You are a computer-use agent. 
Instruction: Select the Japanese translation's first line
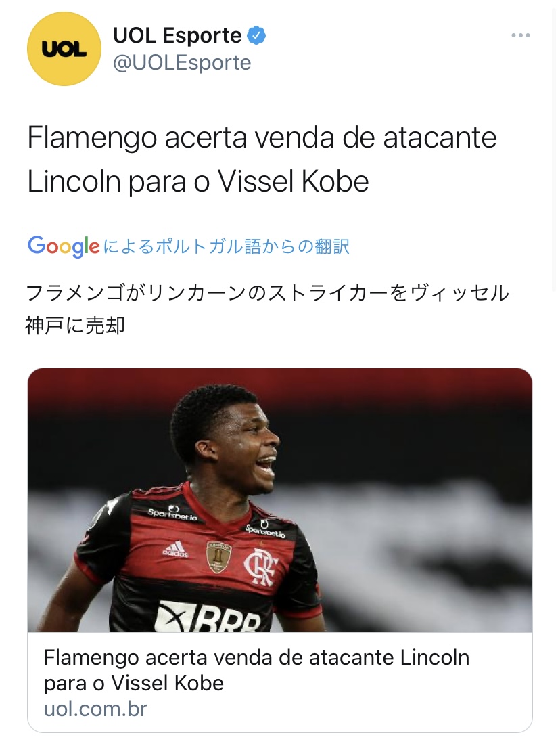[x=267, y=293]
